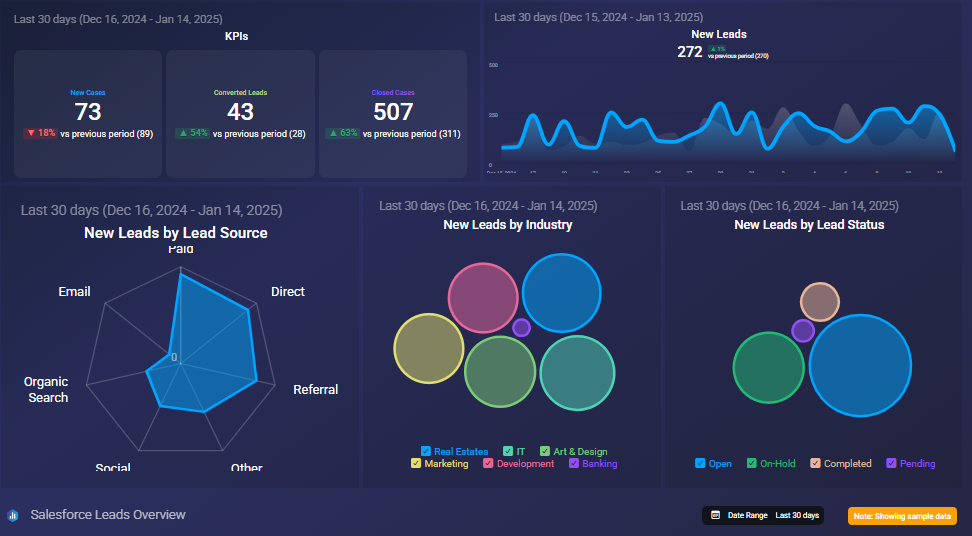
Task: Click the Databox logo icon beside dashboard title
Action: pos(13,515)
